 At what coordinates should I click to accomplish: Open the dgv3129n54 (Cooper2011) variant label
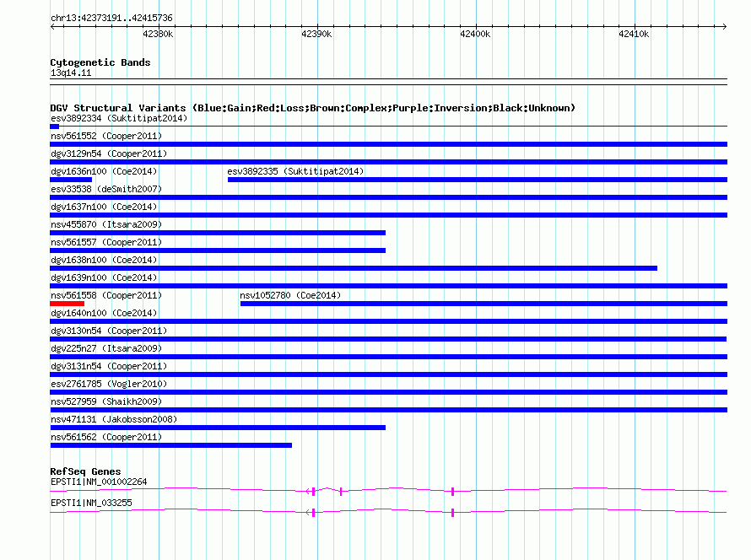click(x=109, y=153)
